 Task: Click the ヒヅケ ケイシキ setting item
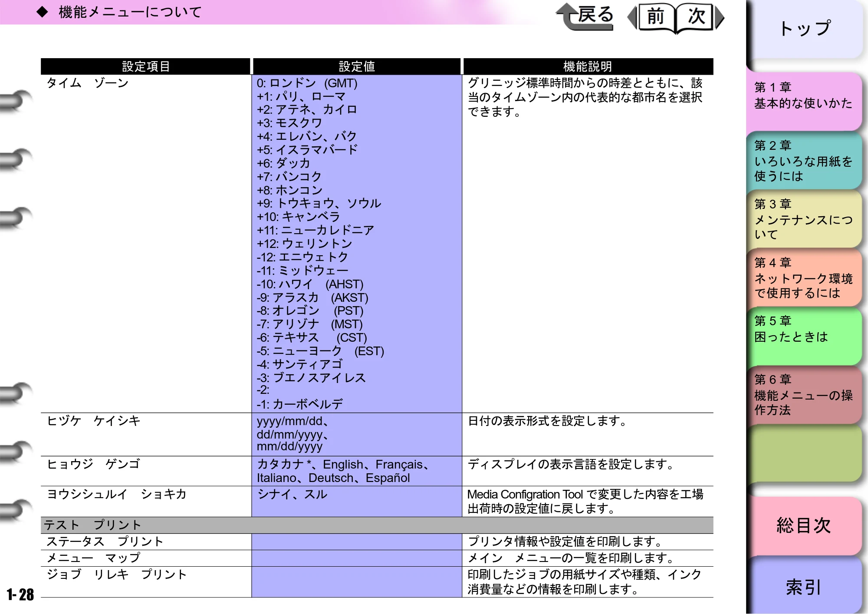[94, 420]
